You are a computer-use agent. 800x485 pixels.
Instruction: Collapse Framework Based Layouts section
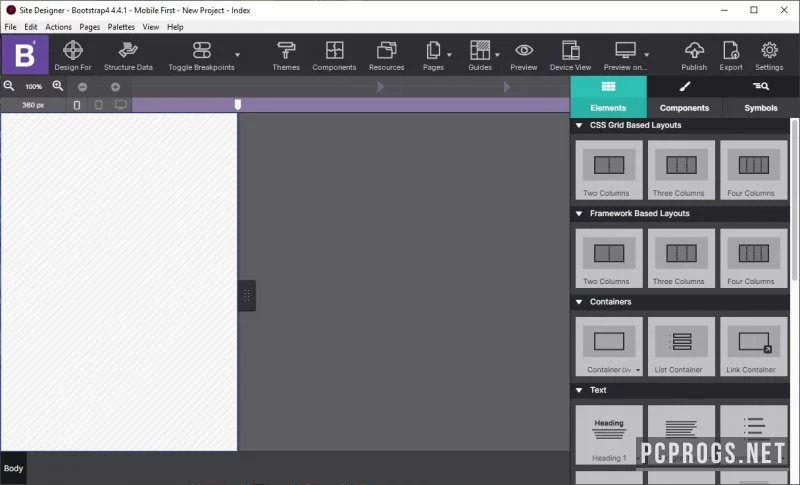pyautogui.click(x=579, y=214)
